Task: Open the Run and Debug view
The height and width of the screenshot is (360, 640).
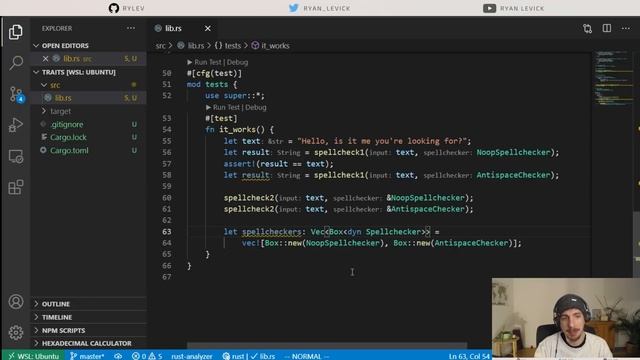Action: [x=16, y=125]
